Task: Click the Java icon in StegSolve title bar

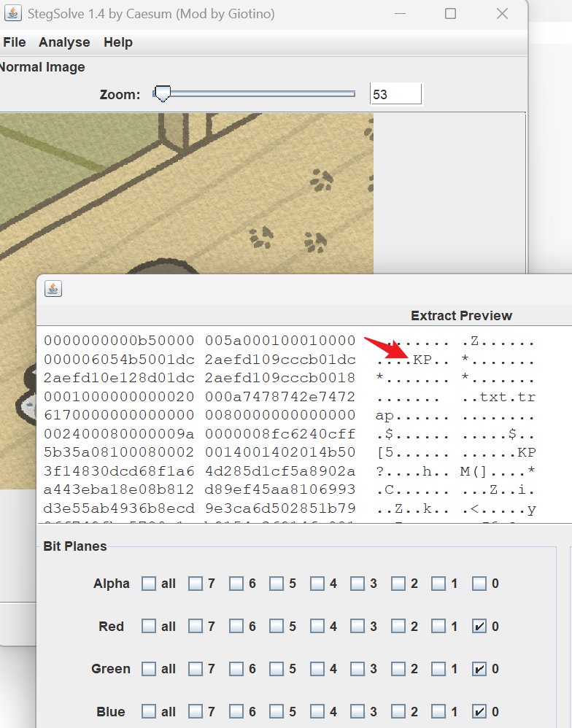Action: pyautogui.click(x=12, y=13)
